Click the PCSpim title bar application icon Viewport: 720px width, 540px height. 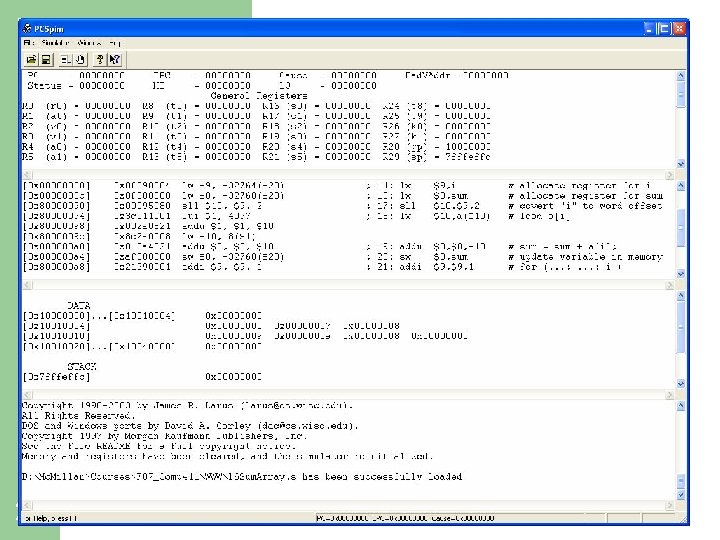[x=27, y=29]
